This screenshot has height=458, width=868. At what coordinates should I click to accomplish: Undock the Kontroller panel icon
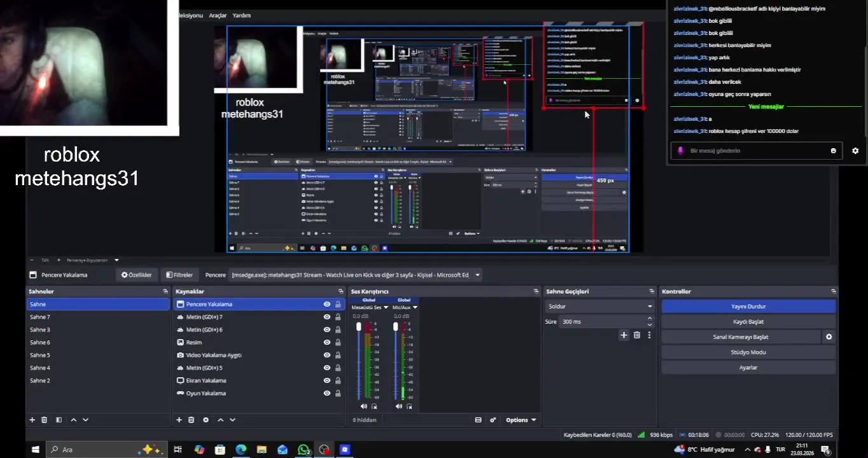[x=833, y=291]
